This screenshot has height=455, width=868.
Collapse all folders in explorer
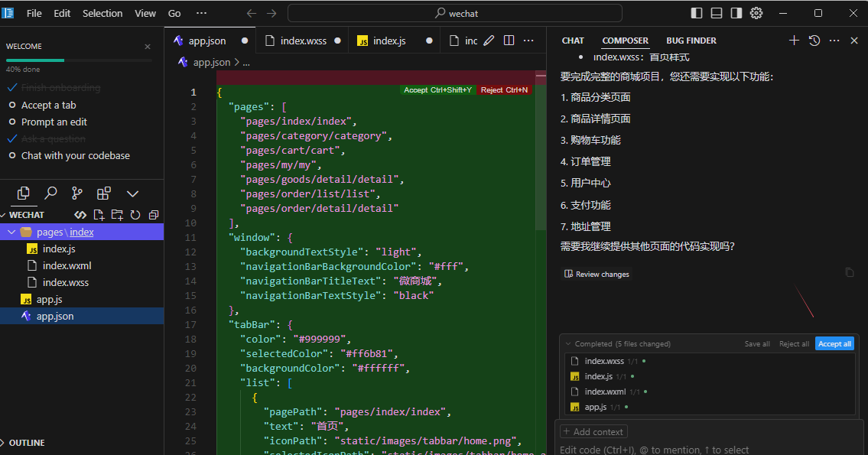coord(154,215)
